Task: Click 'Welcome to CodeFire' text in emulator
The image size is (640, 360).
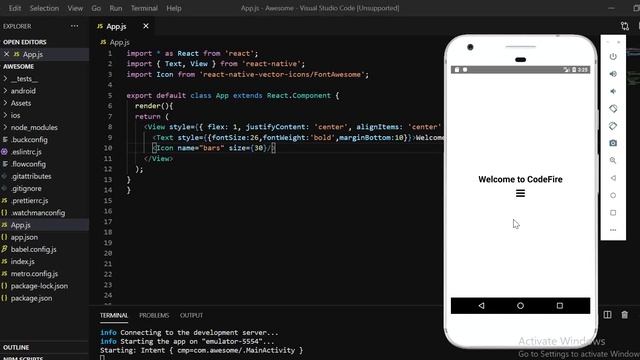Action: point(520,180)
